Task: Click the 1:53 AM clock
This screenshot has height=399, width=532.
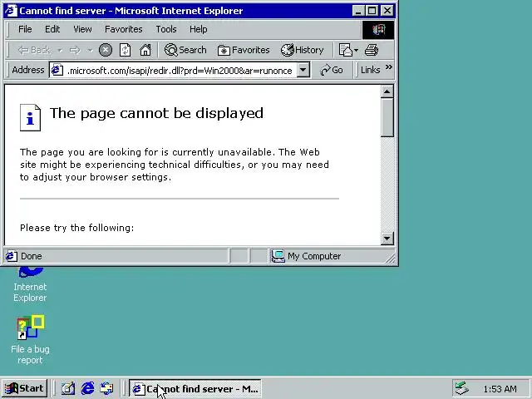Action: pos(500,389)
